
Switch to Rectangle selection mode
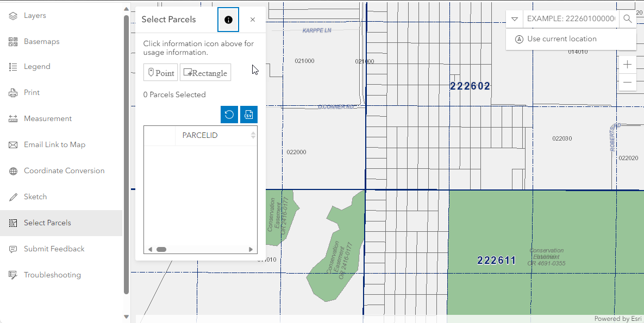205,72
